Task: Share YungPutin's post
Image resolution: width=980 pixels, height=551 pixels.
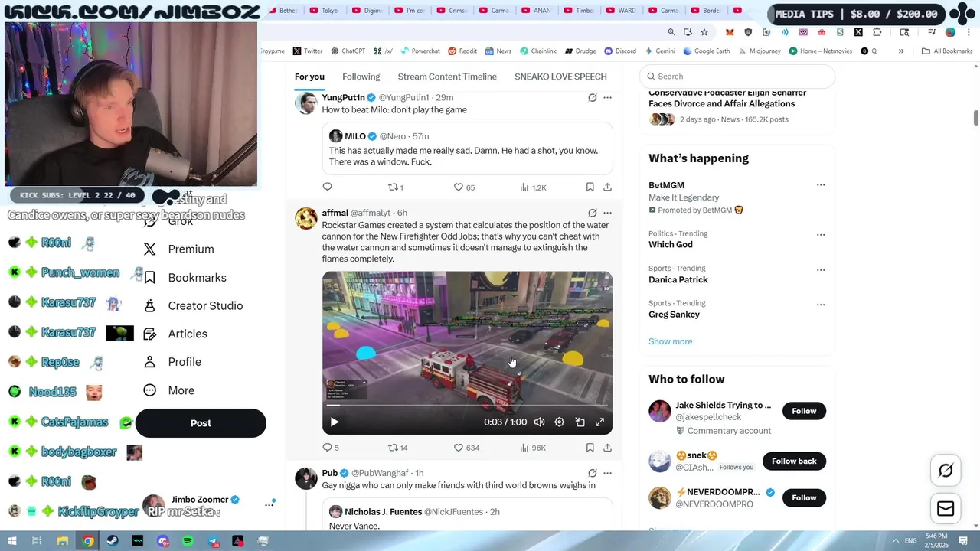Action: (x=607, y=187)
